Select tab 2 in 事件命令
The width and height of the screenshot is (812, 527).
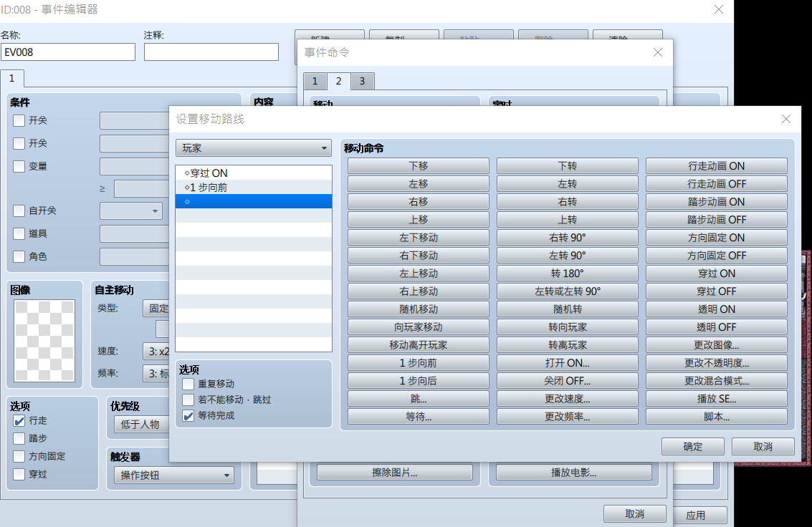(x=338, y=81)
